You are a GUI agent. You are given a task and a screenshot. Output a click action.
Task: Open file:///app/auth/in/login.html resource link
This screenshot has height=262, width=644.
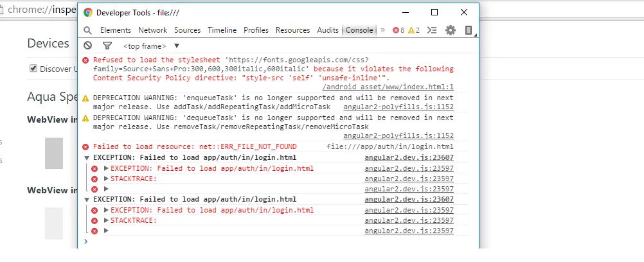[x=390, y=146]
